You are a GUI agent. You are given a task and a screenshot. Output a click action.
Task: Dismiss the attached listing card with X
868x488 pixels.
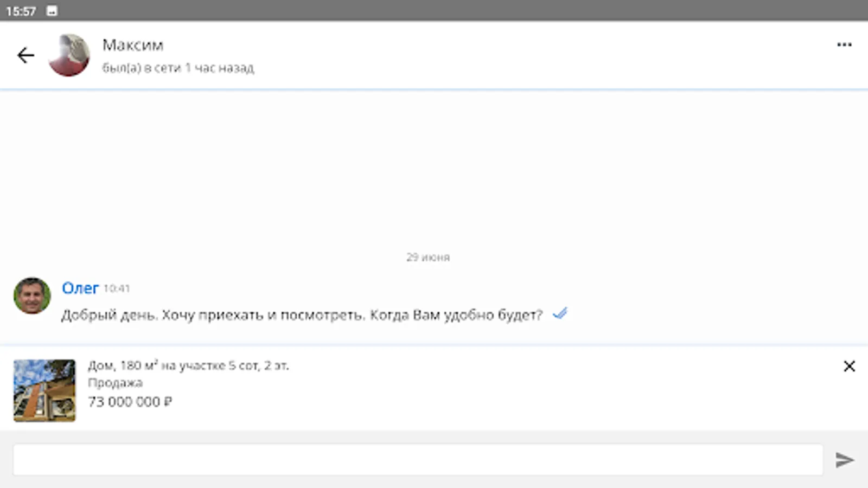point(849,366)
